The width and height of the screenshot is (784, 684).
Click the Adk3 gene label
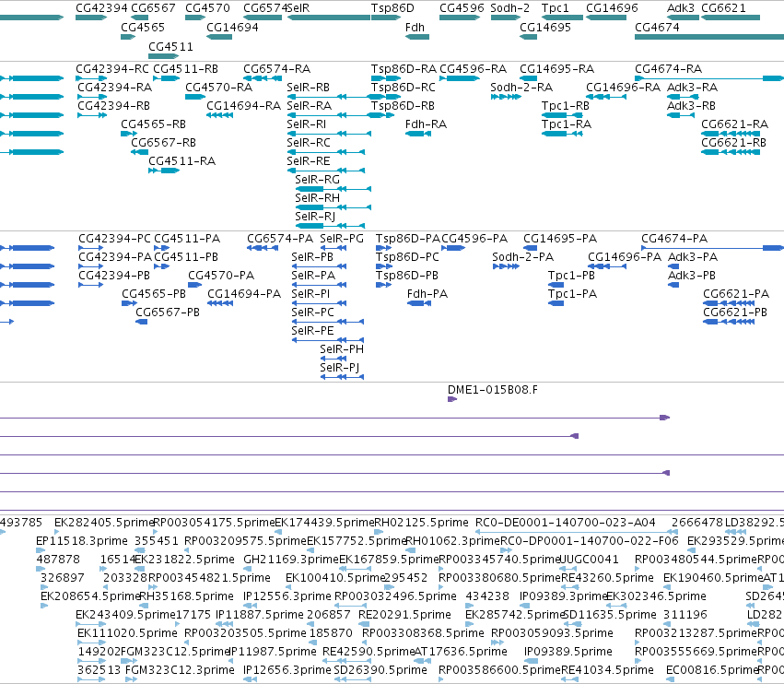681,8
